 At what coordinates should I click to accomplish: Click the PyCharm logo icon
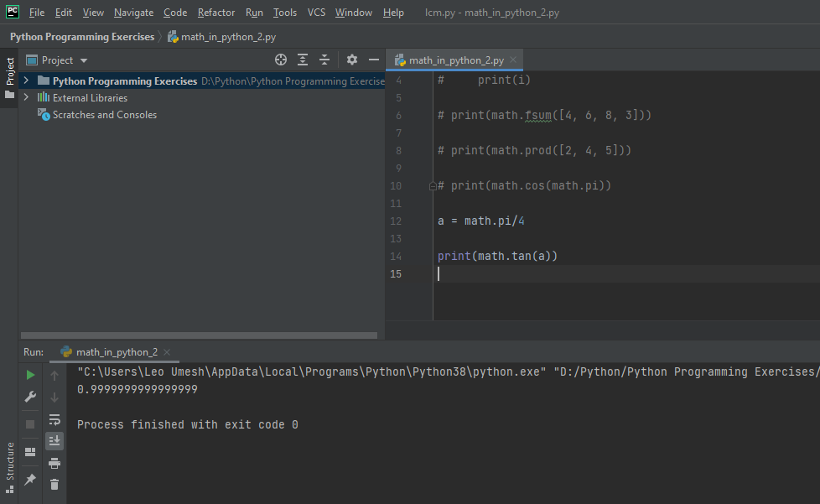point(12,12)
